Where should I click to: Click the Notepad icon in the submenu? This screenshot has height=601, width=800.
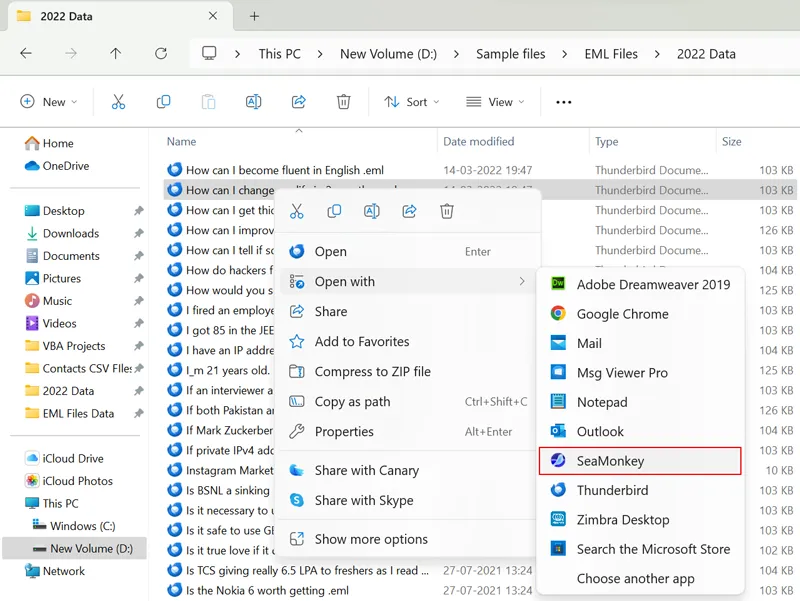tap(558, 402)
